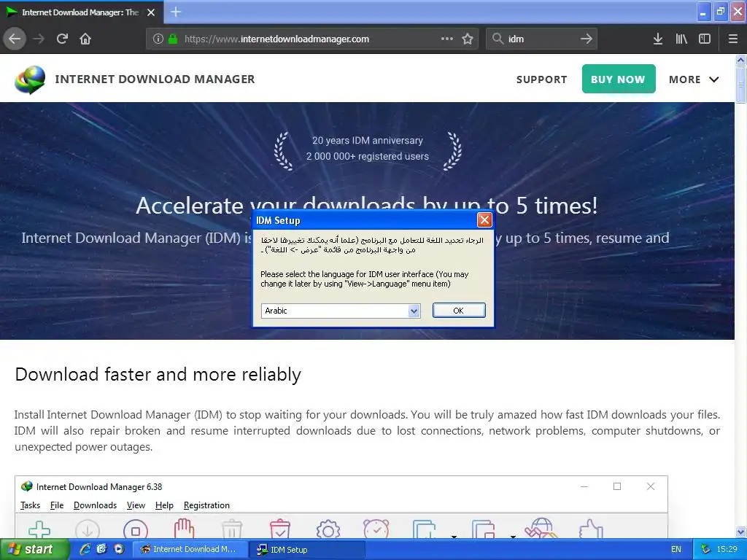
Task: Click the system tray icon beside the clock
Action: (705, 550)
